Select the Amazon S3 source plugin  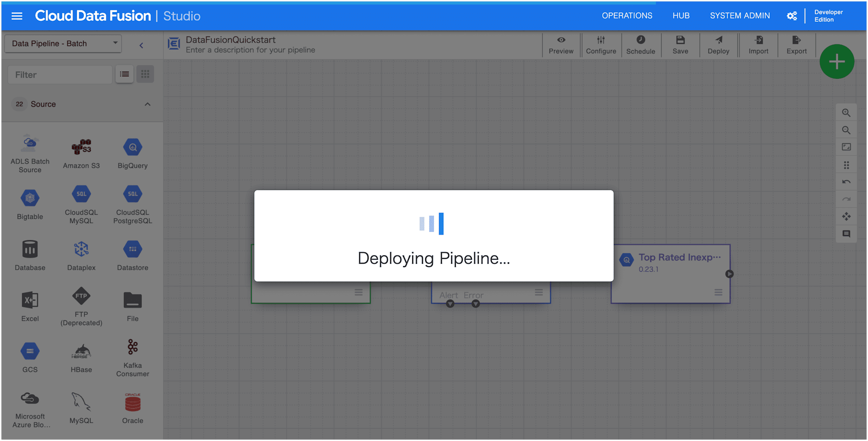tap(81, 154)
